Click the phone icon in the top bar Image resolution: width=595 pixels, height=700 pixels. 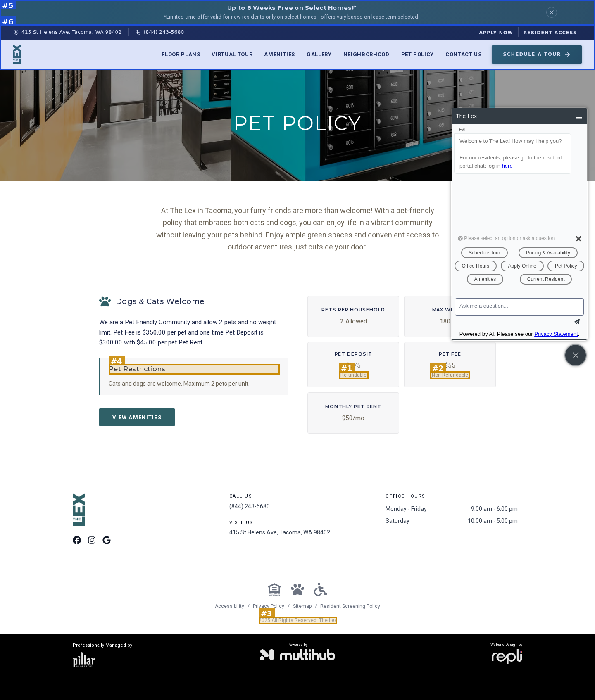[x=138, y=32]
